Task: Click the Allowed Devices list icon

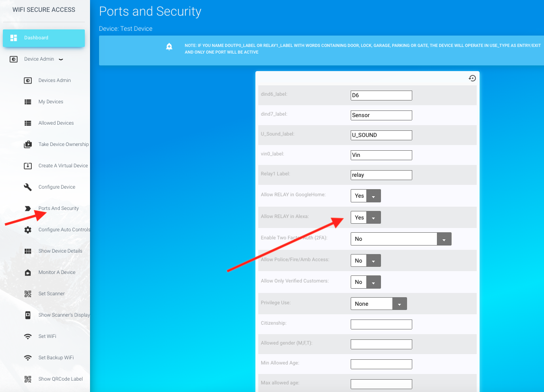Action: 28,123
